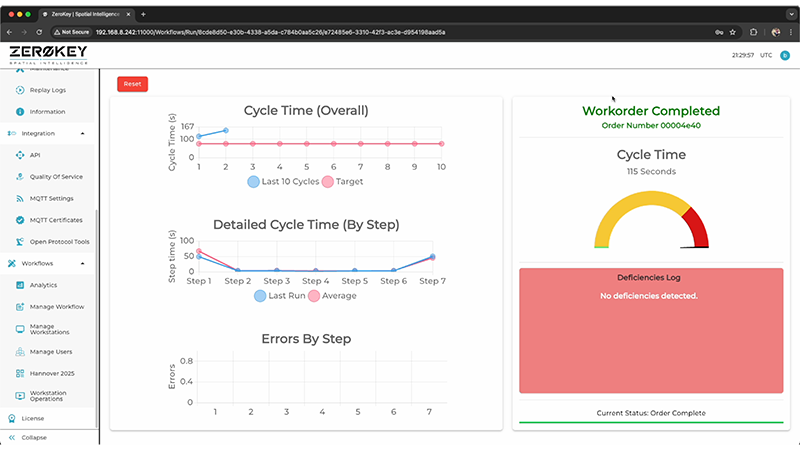Select the Quality Of Service icon

[21, 177]
